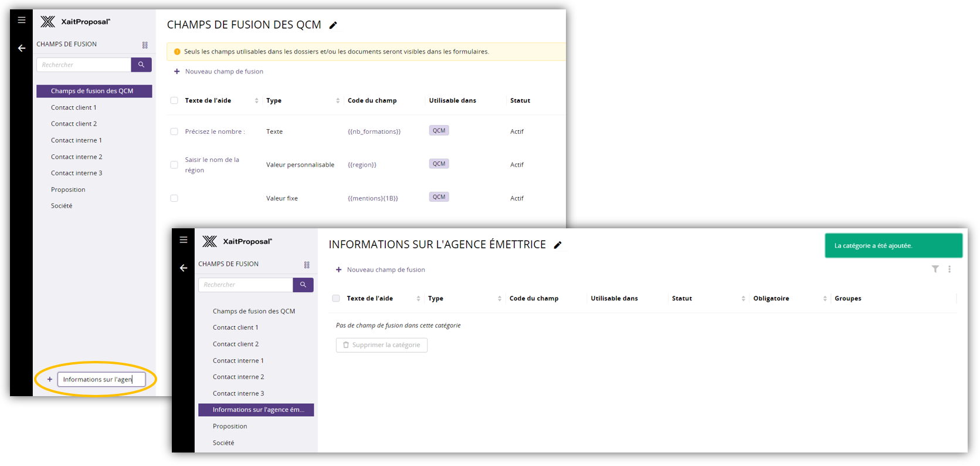This screenshot has width=980, height=466.
Task: Tick the checkbox for Saisir le nom de la région
Action: [x=174, y=165]
